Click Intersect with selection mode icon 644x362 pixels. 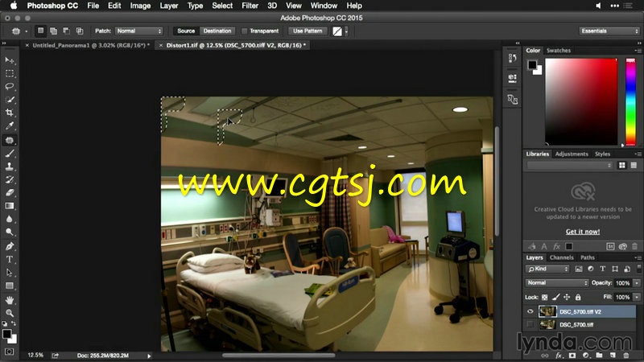coord(80,31)
